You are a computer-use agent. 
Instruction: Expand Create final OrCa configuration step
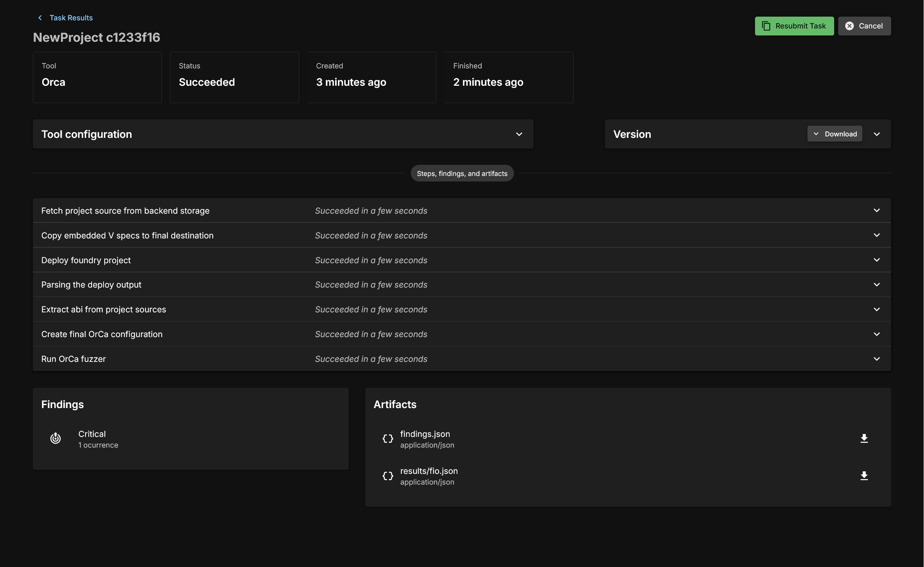[x=877, y=334]
